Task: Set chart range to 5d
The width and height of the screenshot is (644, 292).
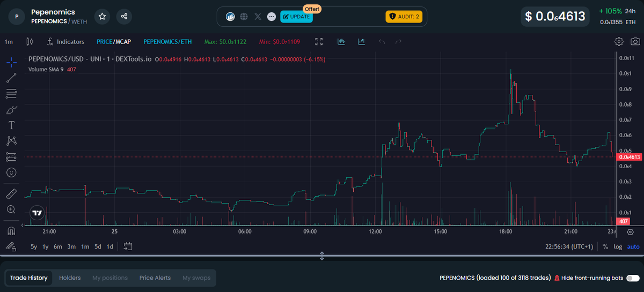Action: pyautogui.click(x=98, y=247)
